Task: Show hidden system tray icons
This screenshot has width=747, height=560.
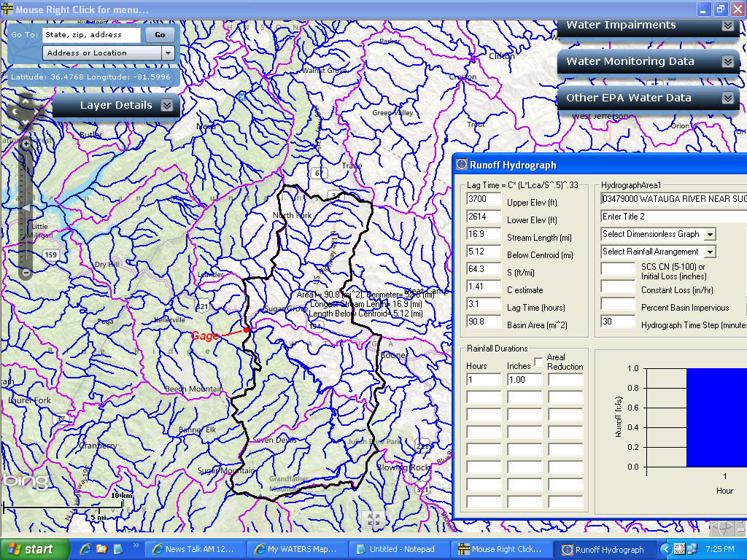Action: click(x=665, y=549)
